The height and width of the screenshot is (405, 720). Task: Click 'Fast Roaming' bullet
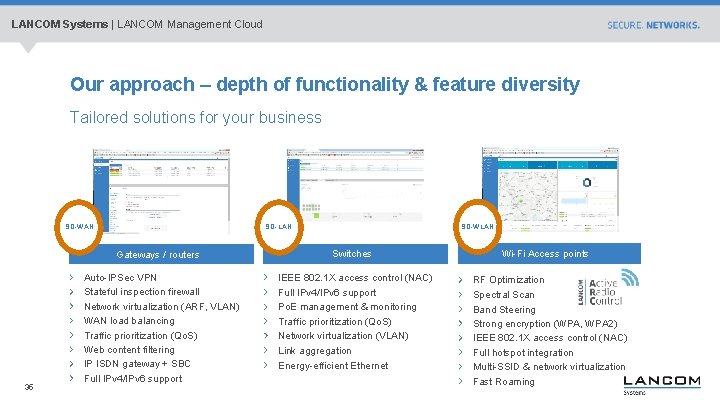[504, 382]
